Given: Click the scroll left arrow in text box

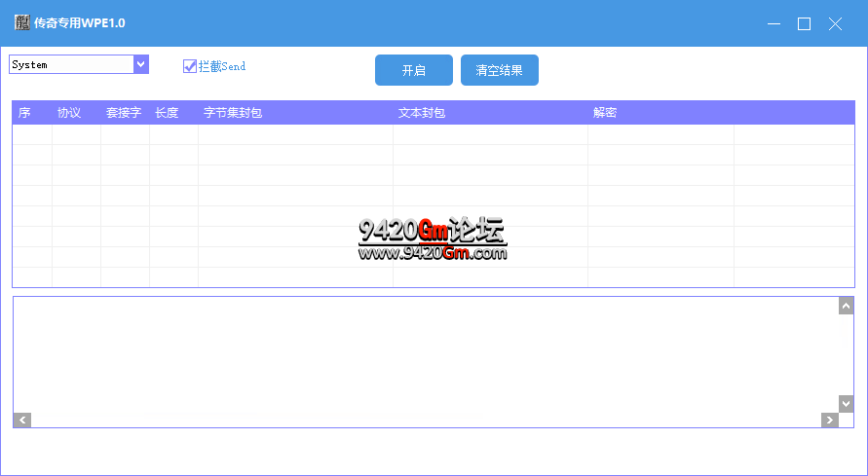Looking at the screenshot, I should coord(22,421).
